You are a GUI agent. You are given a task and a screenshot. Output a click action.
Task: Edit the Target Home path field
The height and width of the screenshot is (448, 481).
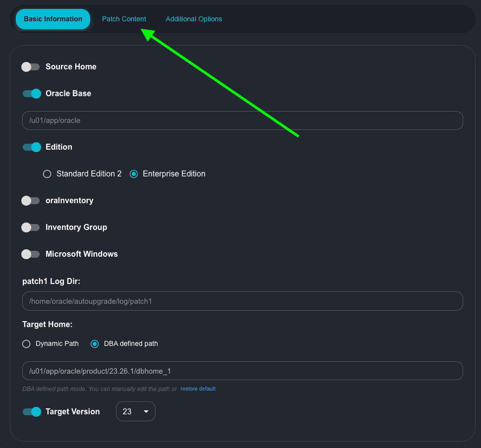coord(242,371)
